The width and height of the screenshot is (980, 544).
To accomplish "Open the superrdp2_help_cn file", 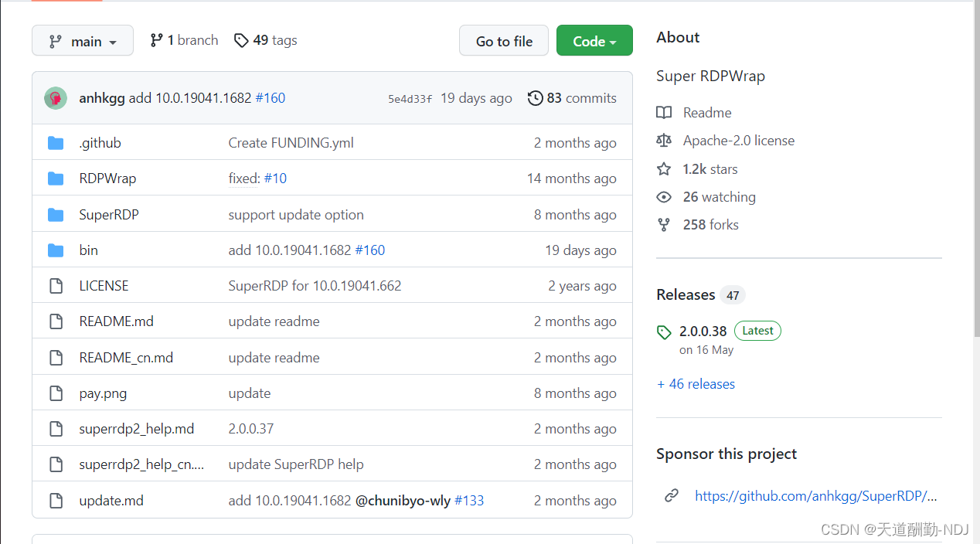I will (x=141, y=464).
